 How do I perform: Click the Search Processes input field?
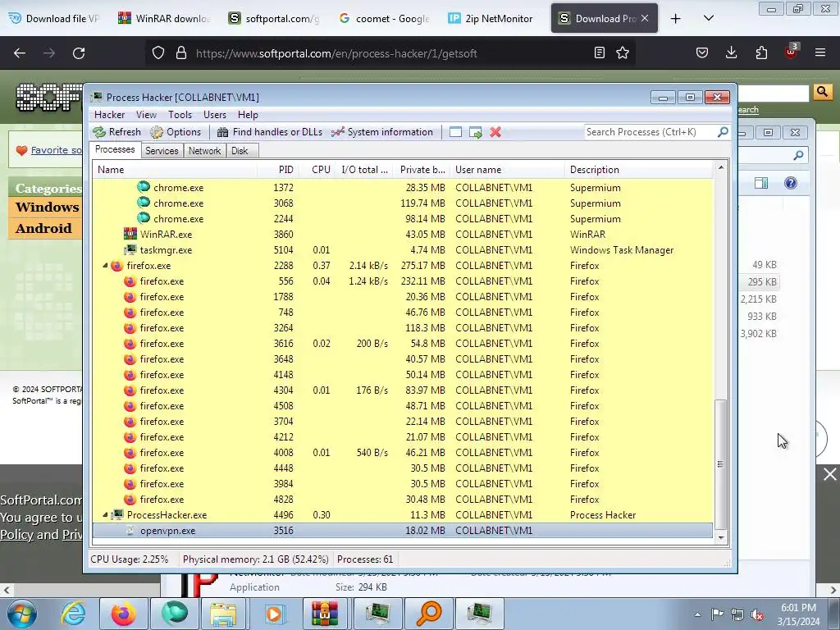[x=650, y=132]
